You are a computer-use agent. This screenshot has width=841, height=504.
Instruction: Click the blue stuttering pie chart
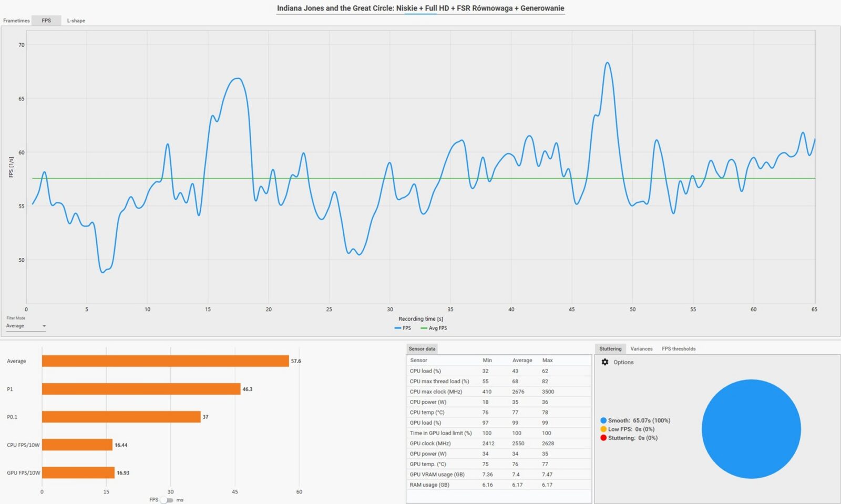(751, 429)
